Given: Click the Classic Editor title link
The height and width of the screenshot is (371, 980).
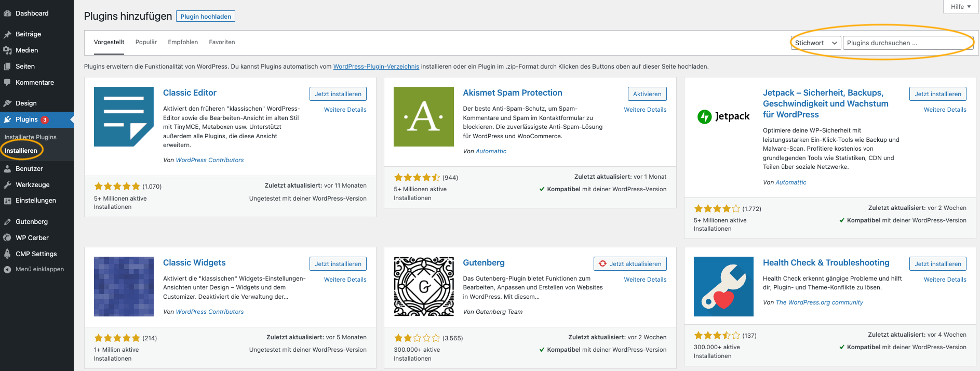Looking at the screenshot, I should 190,93.
